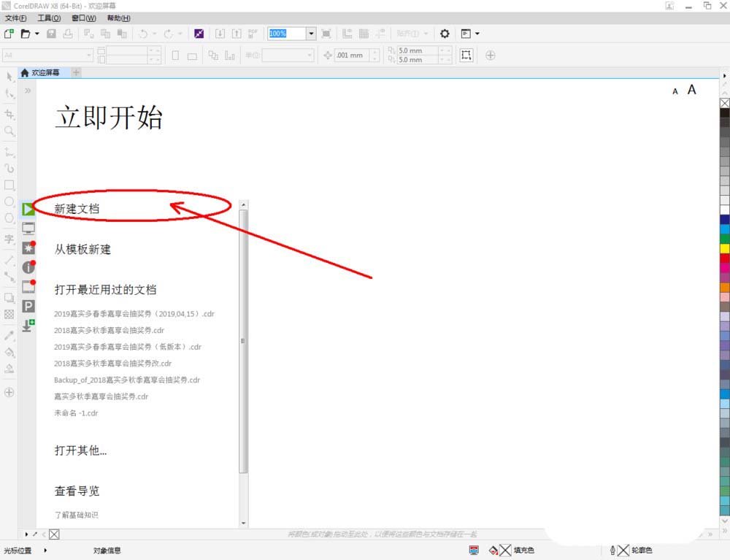Screen dimensions: 730x560
Task: Select the no-color X swatch in palette
Action: (724, 103)
